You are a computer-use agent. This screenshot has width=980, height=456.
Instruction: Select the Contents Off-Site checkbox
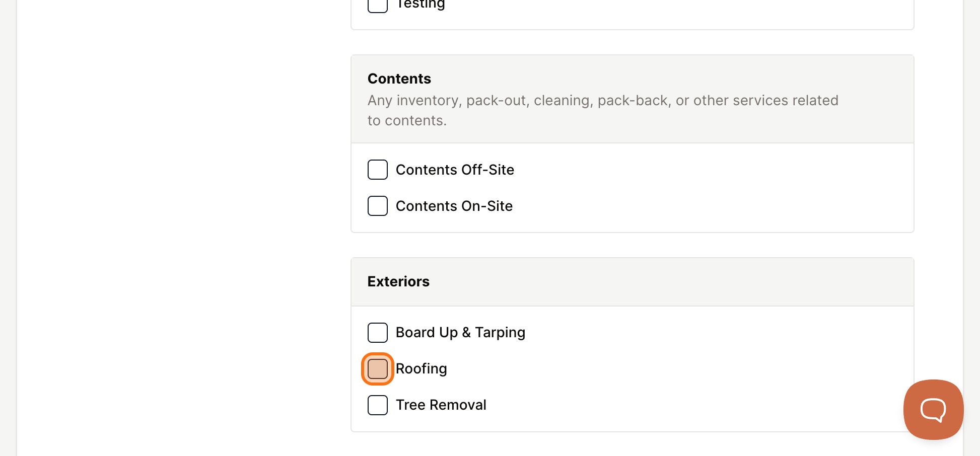[378, 170]
